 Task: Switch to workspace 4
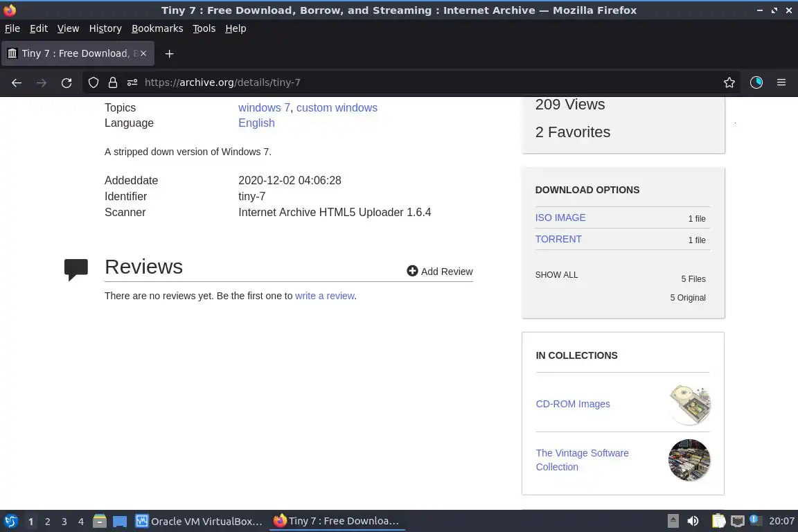(81, 522)
